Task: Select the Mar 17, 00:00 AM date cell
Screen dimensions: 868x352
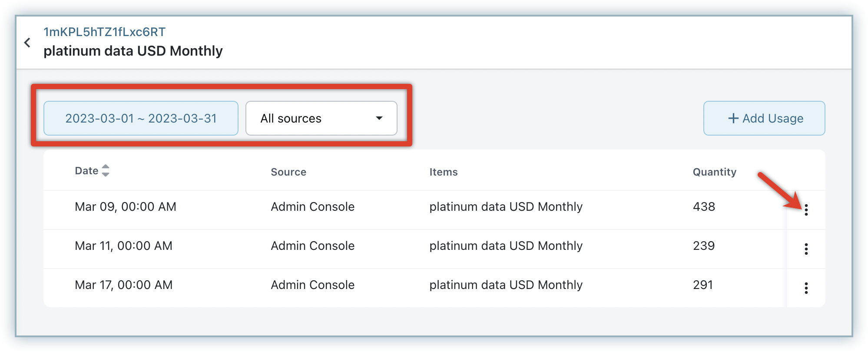Action: click(x=123, y=285)
